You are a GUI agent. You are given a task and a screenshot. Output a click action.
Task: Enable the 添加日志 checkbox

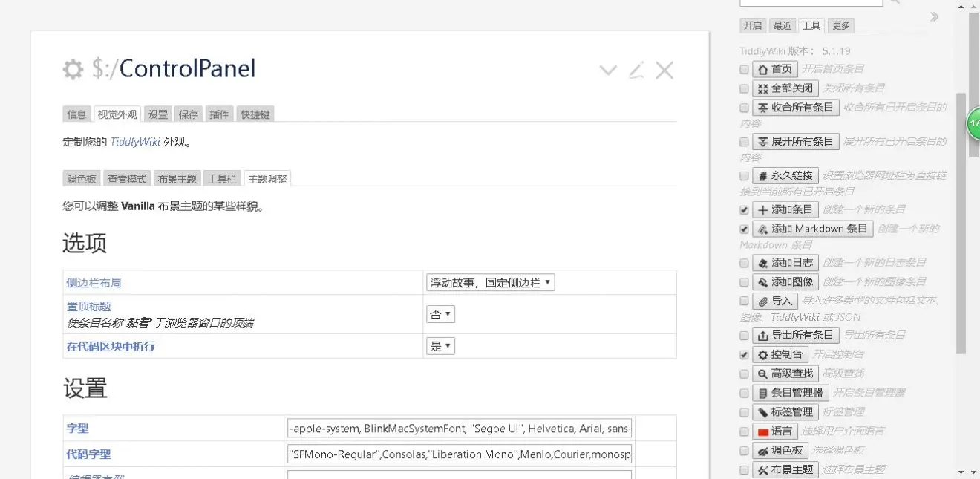(745, 263)
